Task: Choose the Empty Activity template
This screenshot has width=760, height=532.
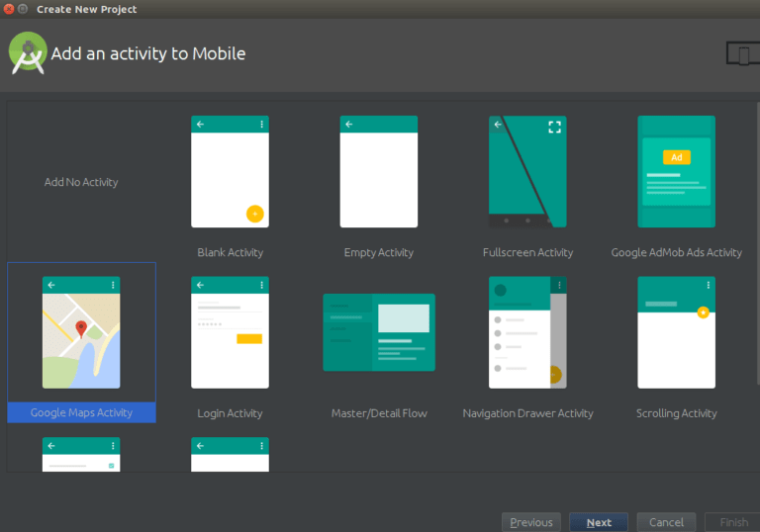Action: pos(379,171)
